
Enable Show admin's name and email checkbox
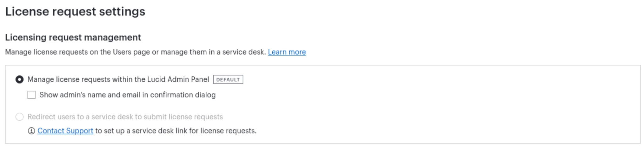click(31, 95)
